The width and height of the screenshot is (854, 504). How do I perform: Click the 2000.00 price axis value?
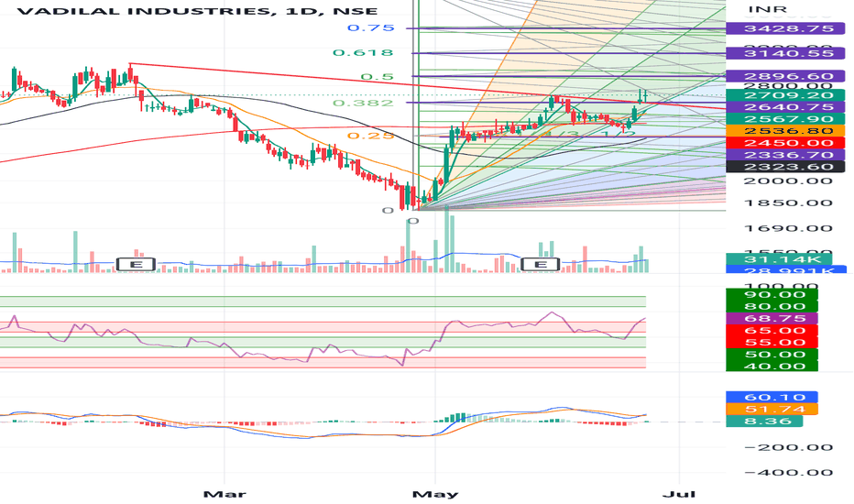(x=787, y=181)
